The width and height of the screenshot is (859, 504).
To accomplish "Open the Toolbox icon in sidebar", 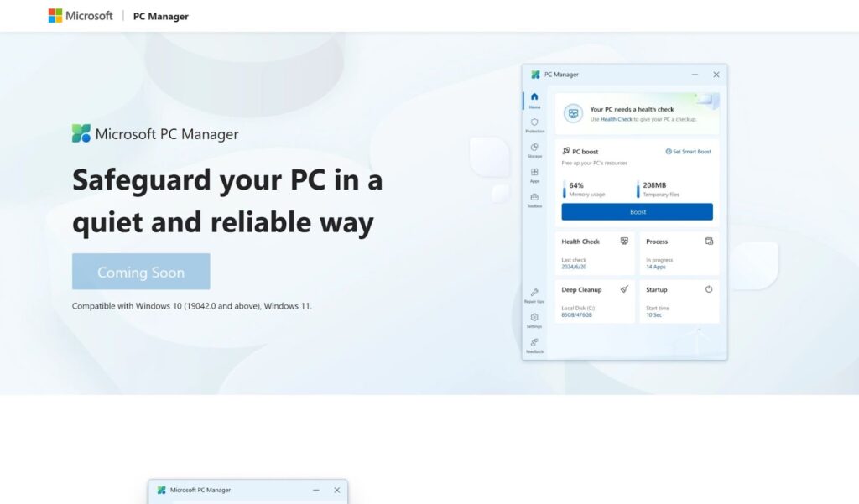I will (x=534, y=200).
